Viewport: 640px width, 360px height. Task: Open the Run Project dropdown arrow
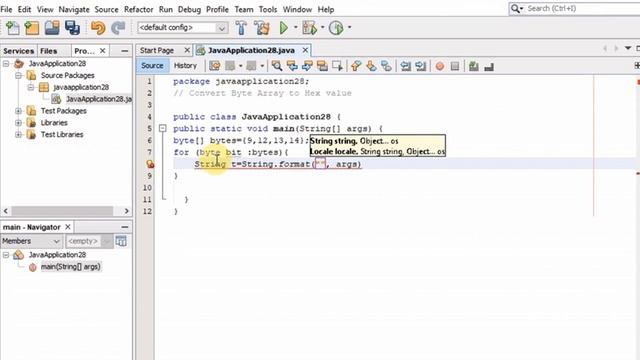coord(296,28)
